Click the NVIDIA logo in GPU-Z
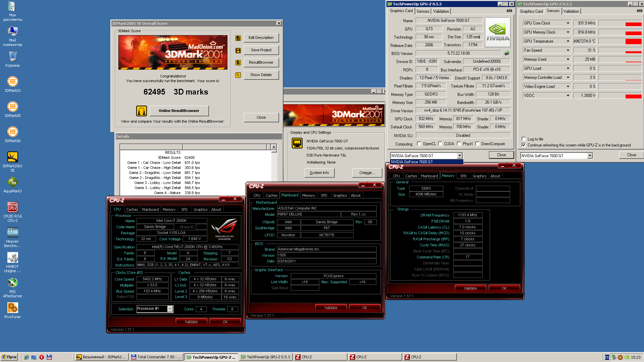Image resolution: width=644 pixels, height=362 pixels. 498,32
